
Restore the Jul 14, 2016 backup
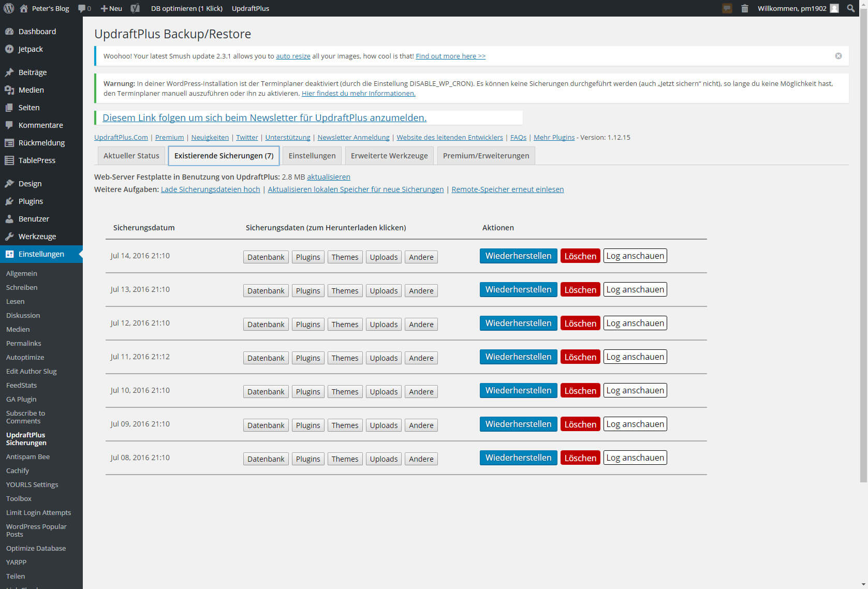(518, 256)
